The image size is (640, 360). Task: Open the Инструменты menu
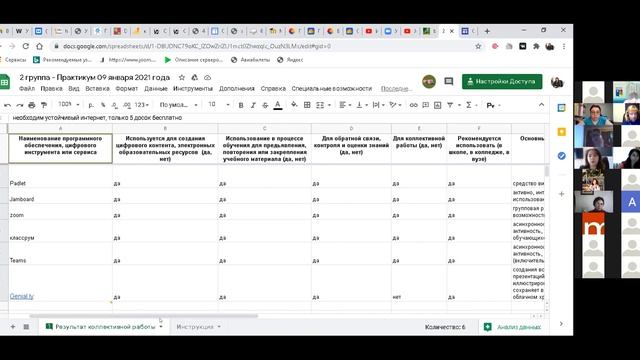point(193,89)
